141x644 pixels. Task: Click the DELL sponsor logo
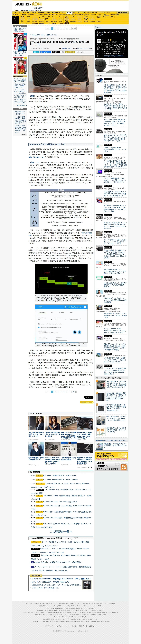click(x=29, y=17)
